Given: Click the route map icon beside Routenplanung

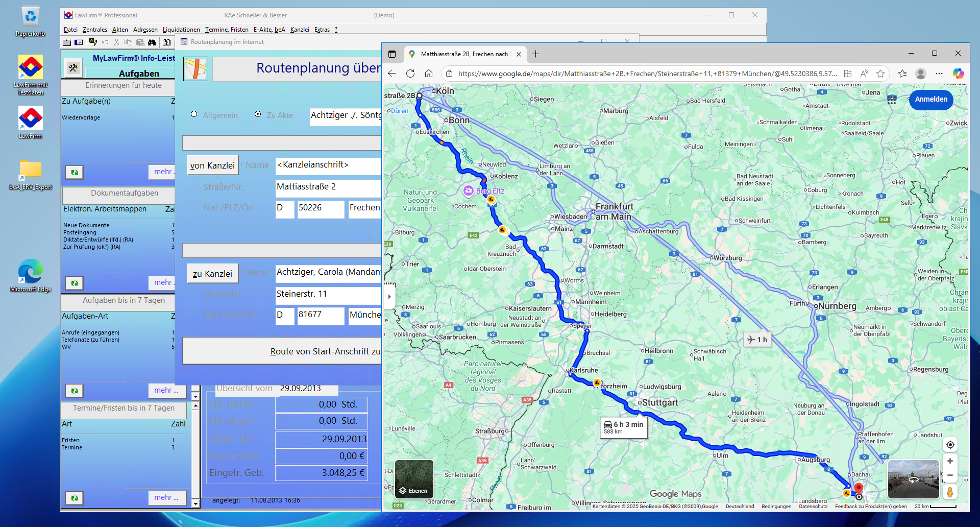Looking at the screenshot, I should pos(195,69).
